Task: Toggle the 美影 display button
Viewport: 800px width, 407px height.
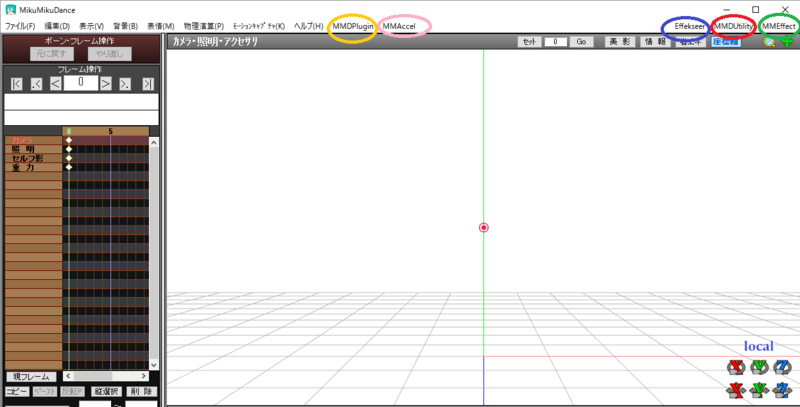Action: click(x=619, y=42)
